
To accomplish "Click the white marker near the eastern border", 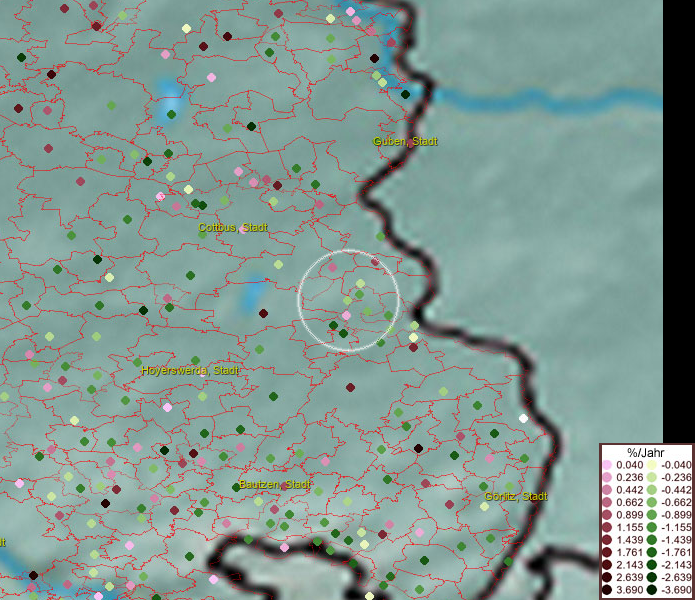I will [x=523, y=418].
